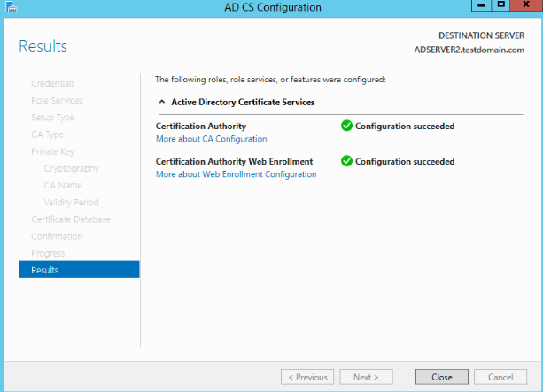
Task: Click the AD CS Configuration title bar icon
Action: (12, 7)
